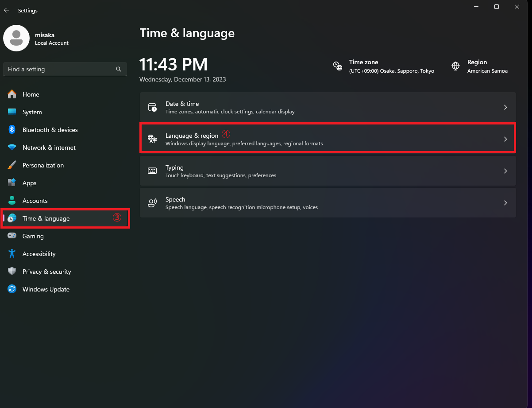The height and width of the screenshot is (408, 532).
Task: Click the search magnifier in Find a setting
Action: 118,69
